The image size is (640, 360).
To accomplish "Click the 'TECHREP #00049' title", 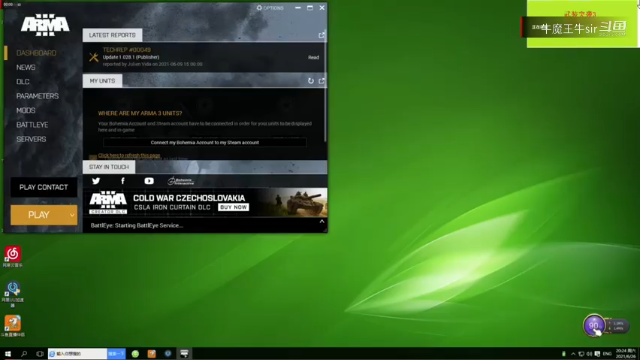I will tap(127, 50).
